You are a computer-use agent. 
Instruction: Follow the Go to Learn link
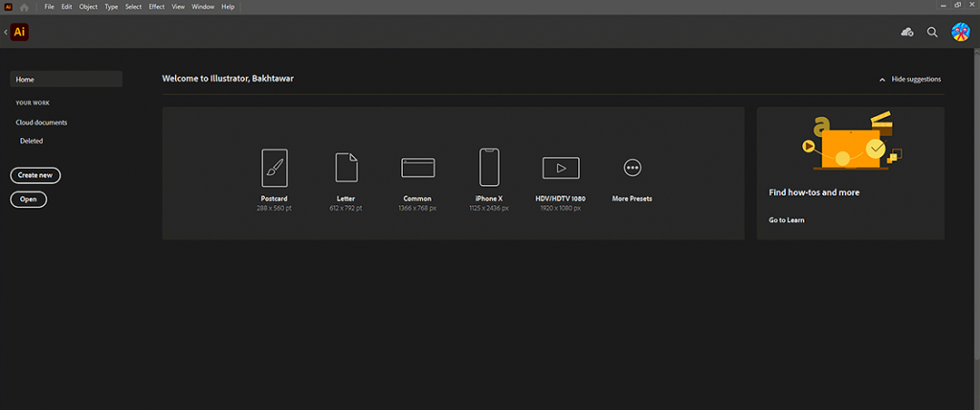(787, 220)
